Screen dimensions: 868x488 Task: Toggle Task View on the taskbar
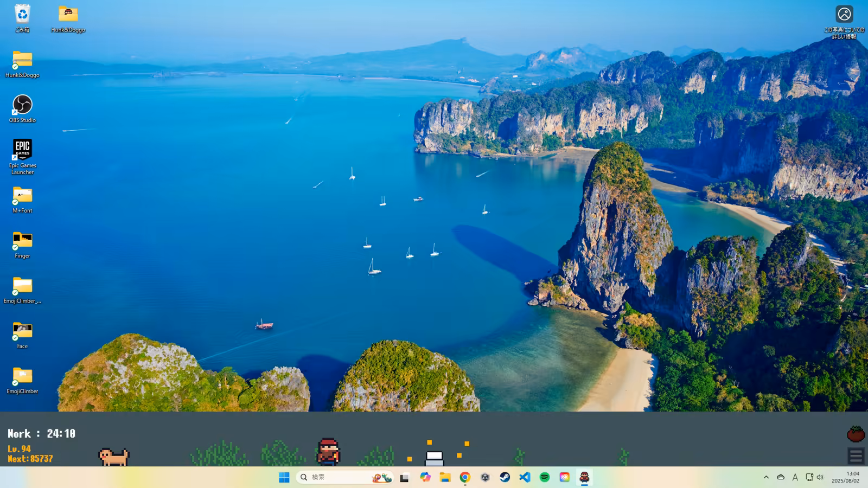point(404,477)
